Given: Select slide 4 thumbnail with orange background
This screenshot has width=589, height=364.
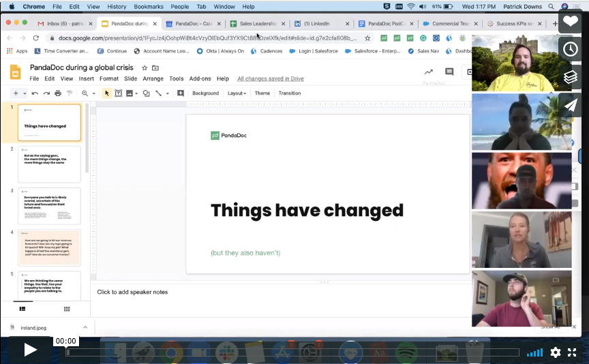Looking at the screenshot, I should tap(49, 247).
